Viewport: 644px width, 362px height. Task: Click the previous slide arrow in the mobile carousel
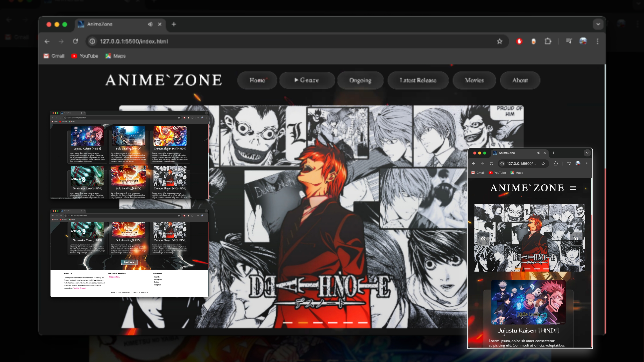(483, 239)
